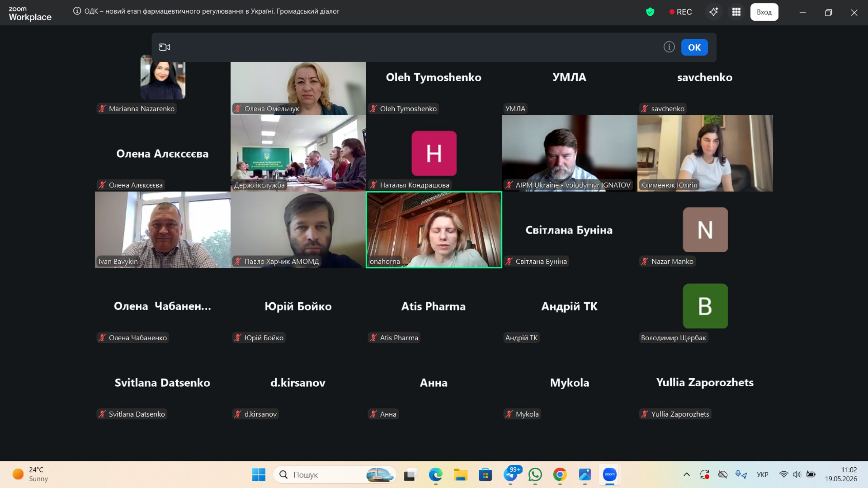
Task: Open the AI Companion sparkle icon
Action: pos(713,12)
